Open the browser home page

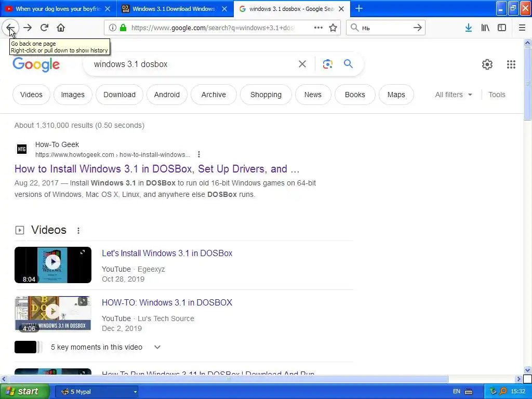[61, 28]
